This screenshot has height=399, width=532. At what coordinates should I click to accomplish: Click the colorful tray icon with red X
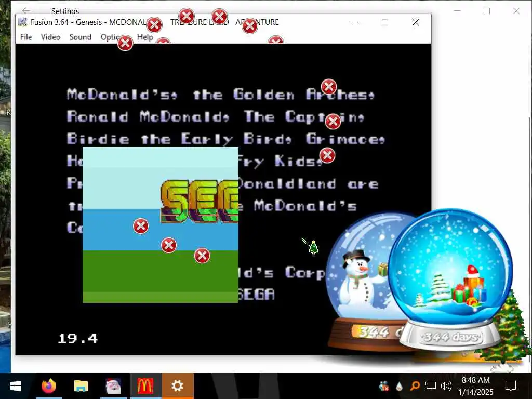(384, 386)
